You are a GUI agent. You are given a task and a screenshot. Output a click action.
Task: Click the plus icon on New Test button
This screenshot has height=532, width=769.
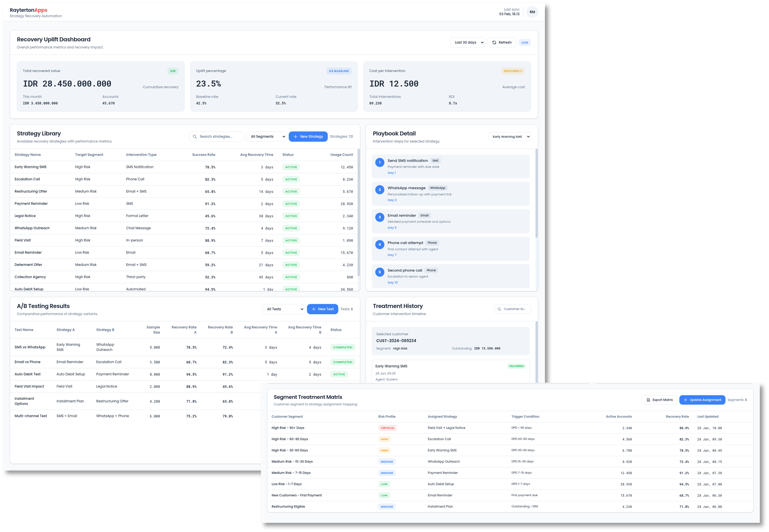coord(313,309)
